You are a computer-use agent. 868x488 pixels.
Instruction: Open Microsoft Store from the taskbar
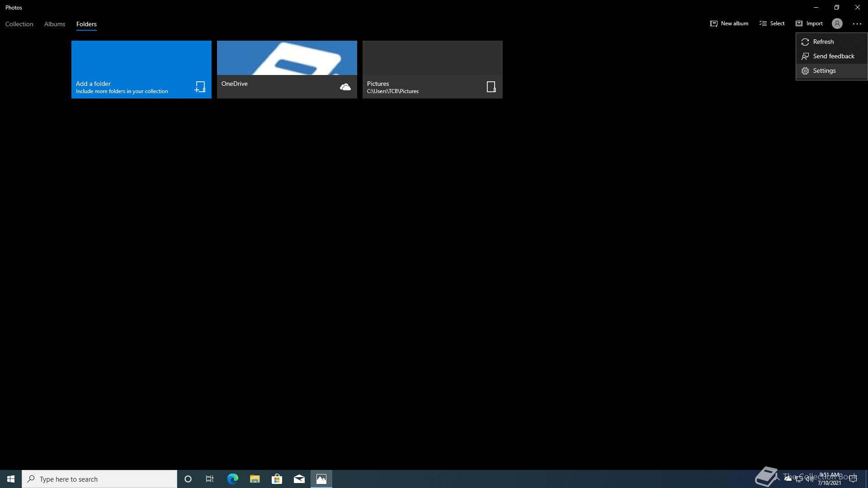coord(277,479)
